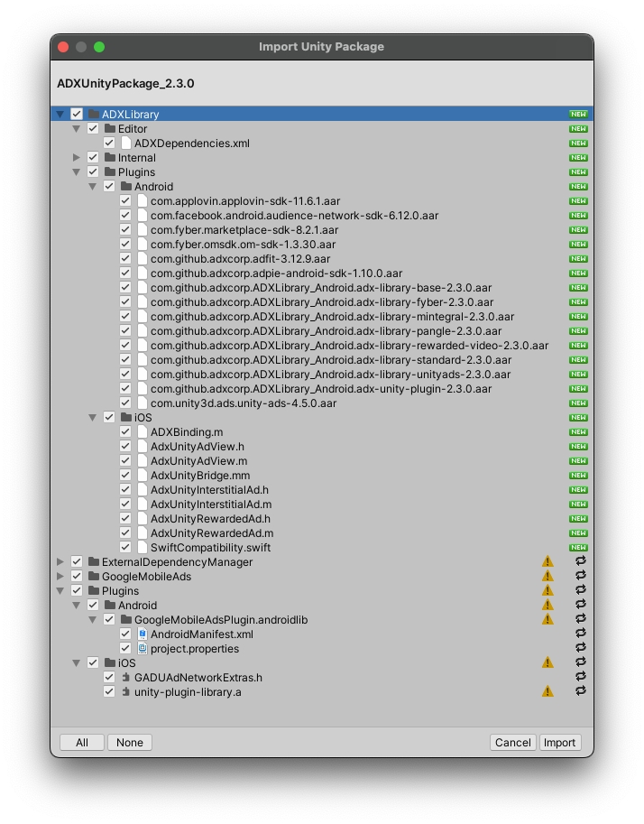Click the warning icon on unity-plugin-library.a row
Screen dimensions: 644x824
[547, 692]
